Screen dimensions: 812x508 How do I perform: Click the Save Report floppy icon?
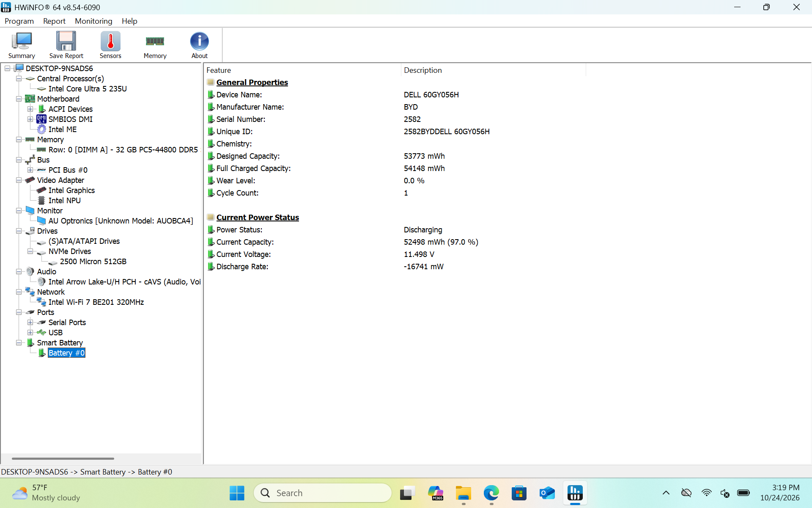[x=66, y=45]
